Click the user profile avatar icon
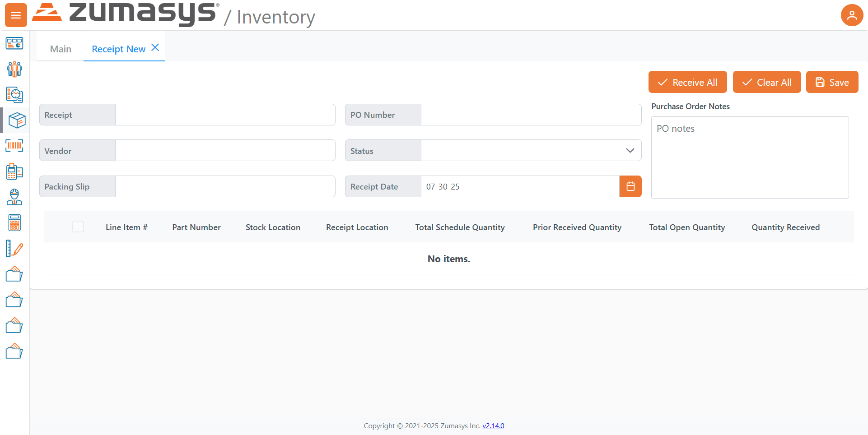The height and width of the screenshot is (435, 868). (851, 15)
